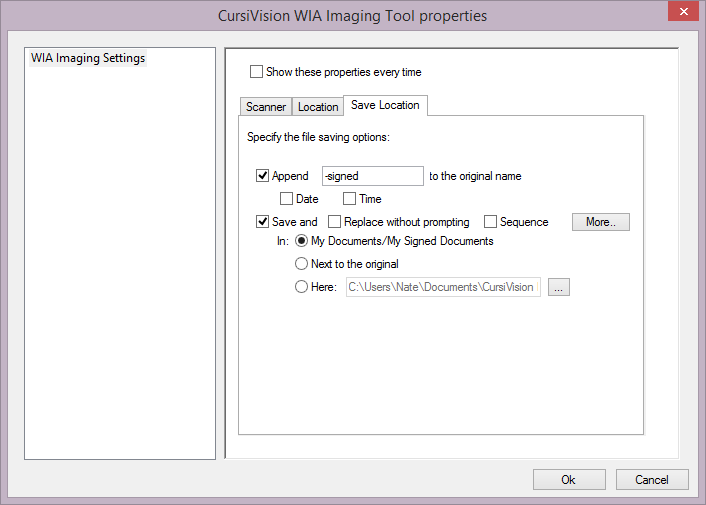Viewport: 706px width, 505px height.
Task: Switch to the Scanner tab
Action: 266,107
